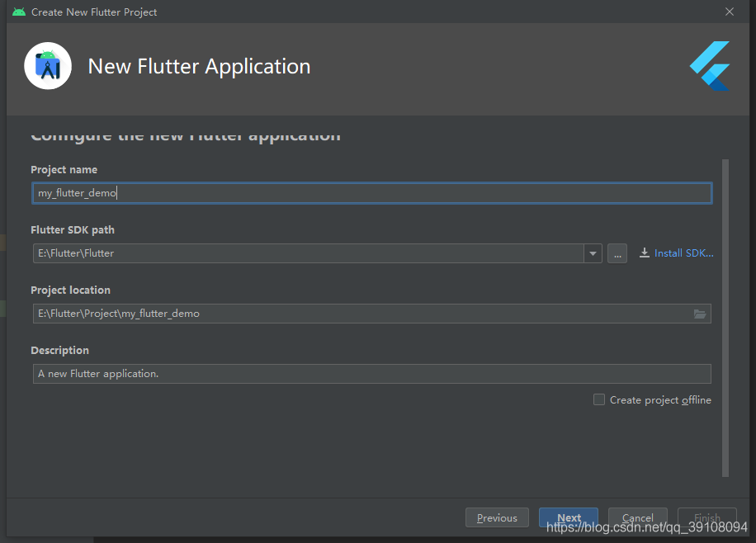Click the Android icon in title bar
This screenshot has height=543, width=756.
[x=19, y=12]
